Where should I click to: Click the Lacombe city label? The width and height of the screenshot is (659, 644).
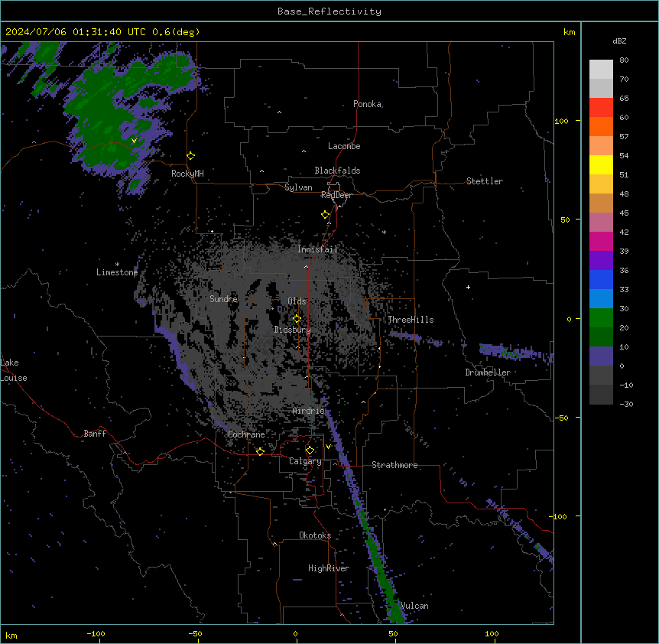344,146
